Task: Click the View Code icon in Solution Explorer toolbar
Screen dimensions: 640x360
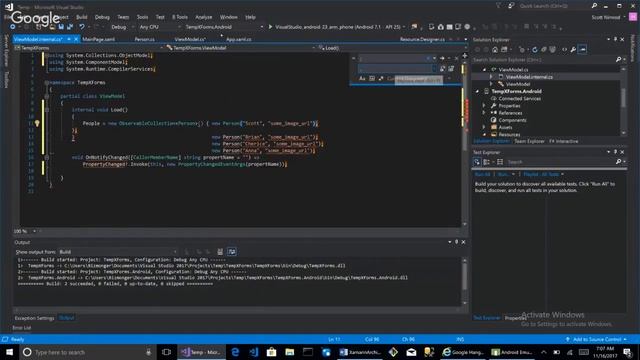Action: coord(564,49)
